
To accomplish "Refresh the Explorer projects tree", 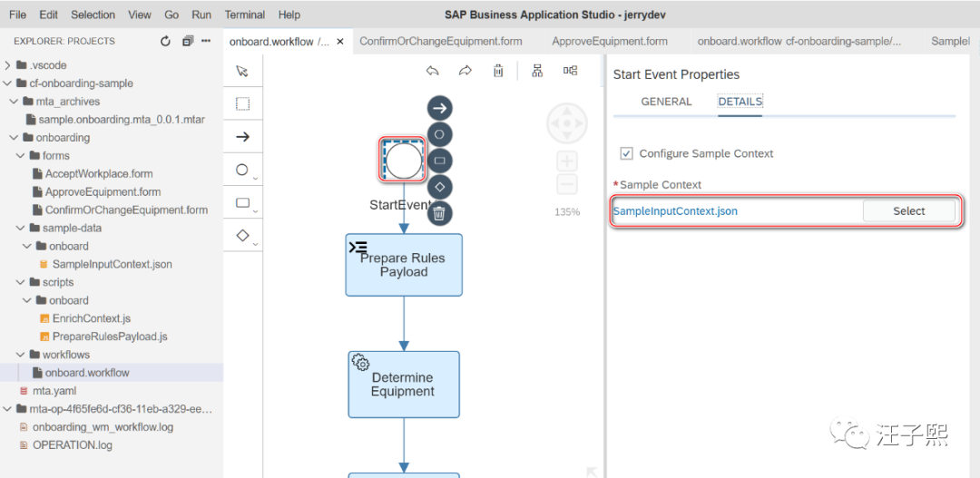I will 165,41.
